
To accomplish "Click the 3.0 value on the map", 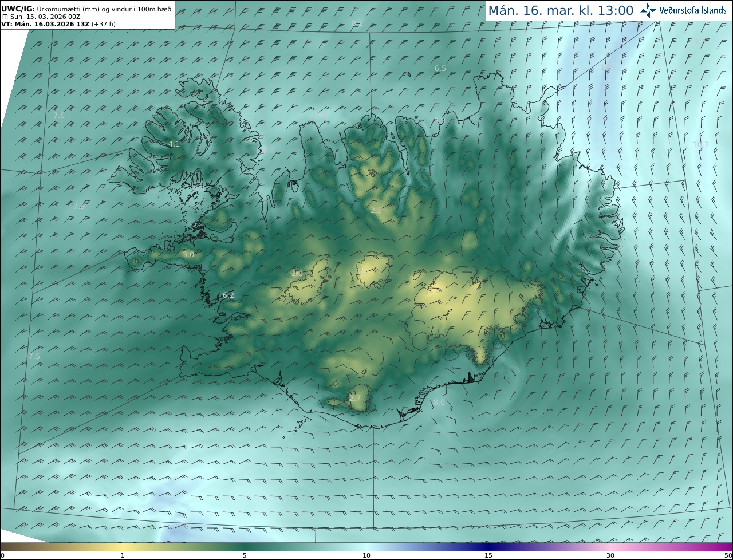I will tap(188, 254).
